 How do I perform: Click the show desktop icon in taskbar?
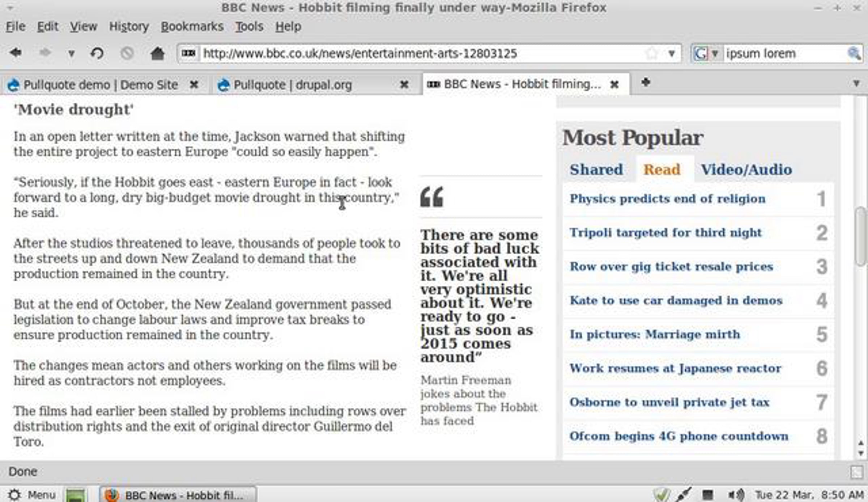pyautogui.click(x=76, y=495)
